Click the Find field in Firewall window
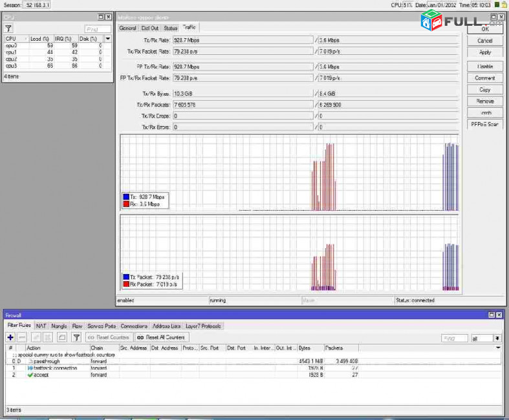This screenshot has width=509, height=420. [x=455, y=339]
